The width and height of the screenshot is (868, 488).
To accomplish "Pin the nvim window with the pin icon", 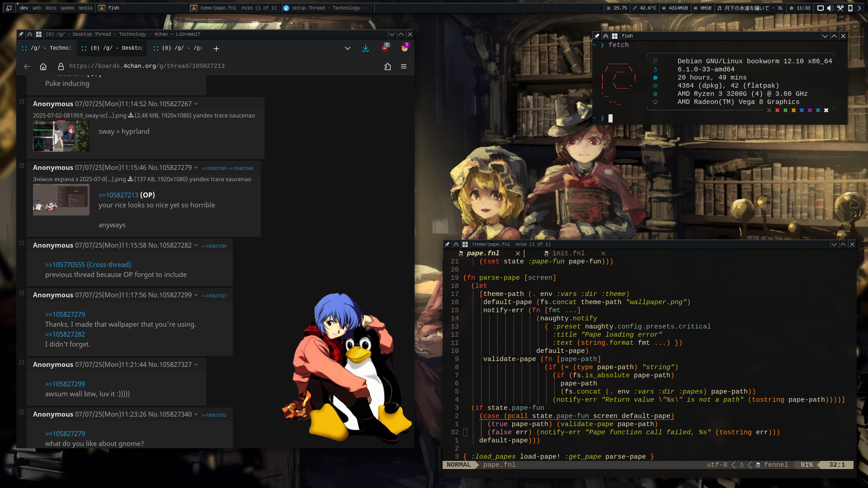I will 447,244.
